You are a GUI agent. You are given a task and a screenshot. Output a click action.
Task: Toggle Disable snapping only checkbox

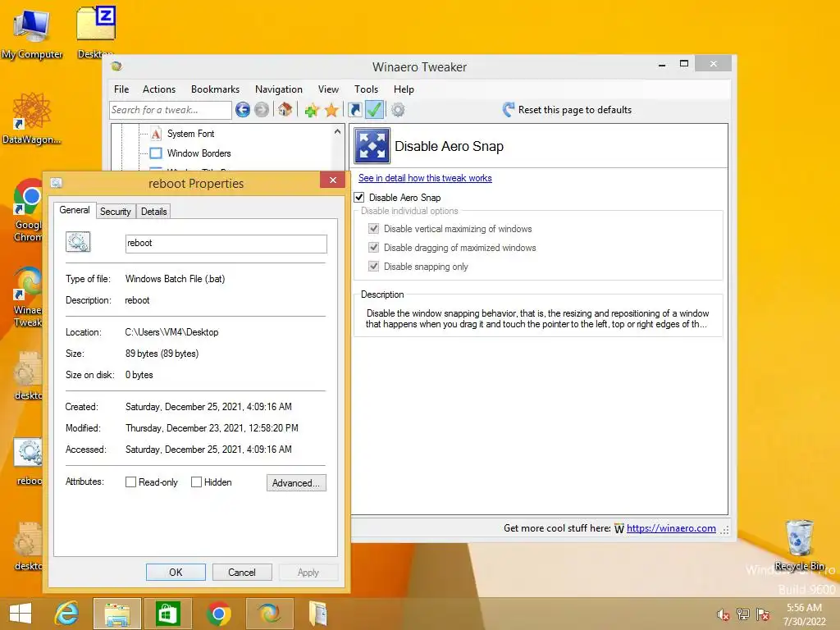(374, 267)
